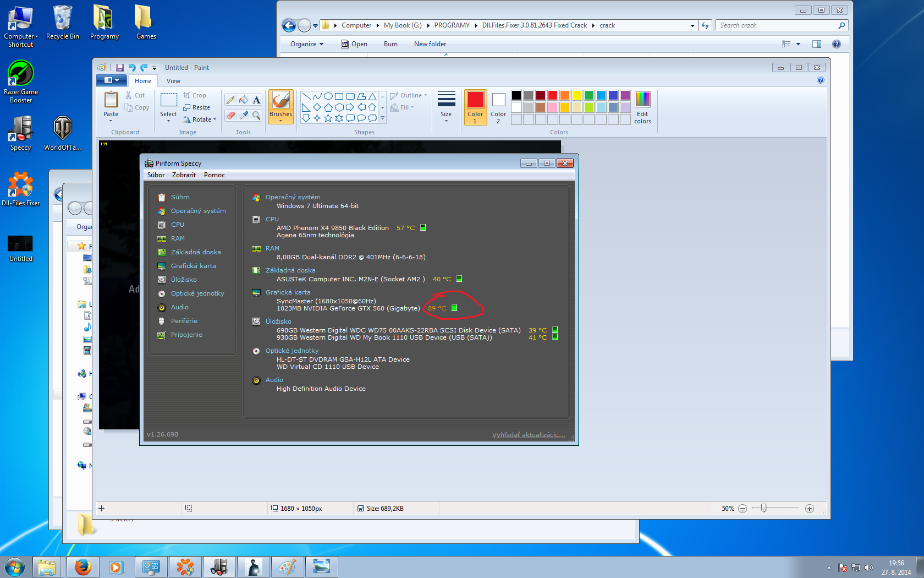
Task: Open Speccy desktop shortcut
Action: [21, 133]
